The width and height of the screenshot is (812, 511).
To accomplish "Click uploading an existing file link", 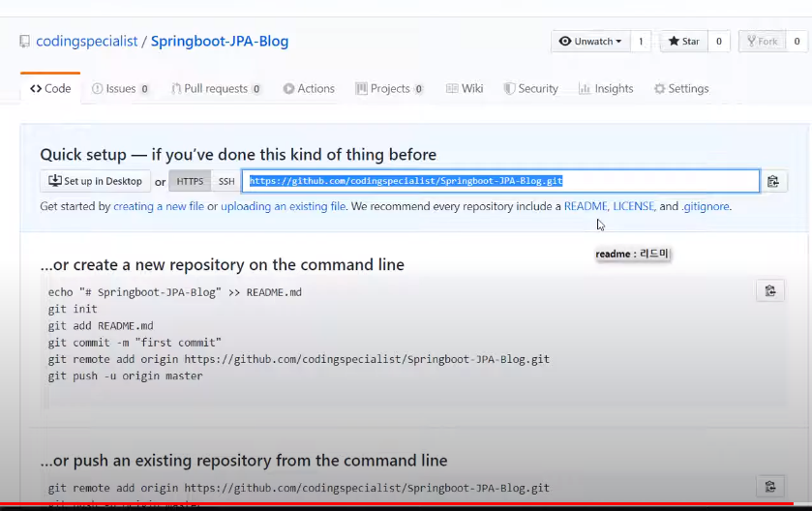I will coord(283,206).
